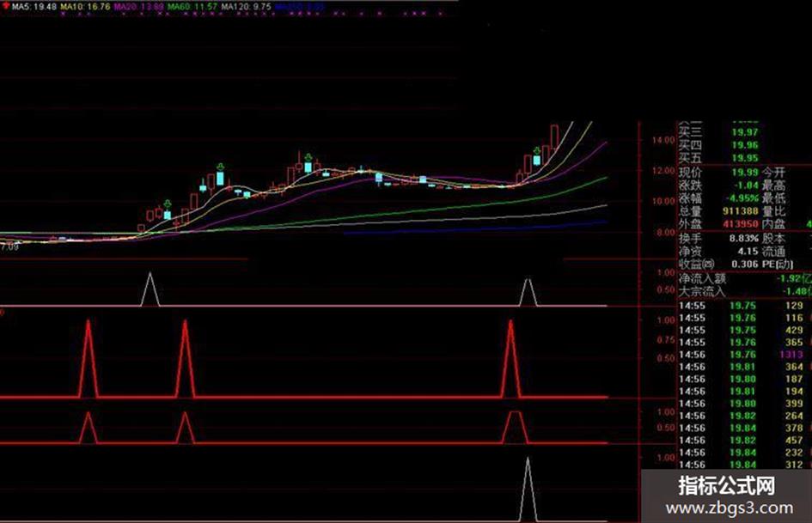
Task: Click the 12.00 price axis label
Action: tap(663, 171)
